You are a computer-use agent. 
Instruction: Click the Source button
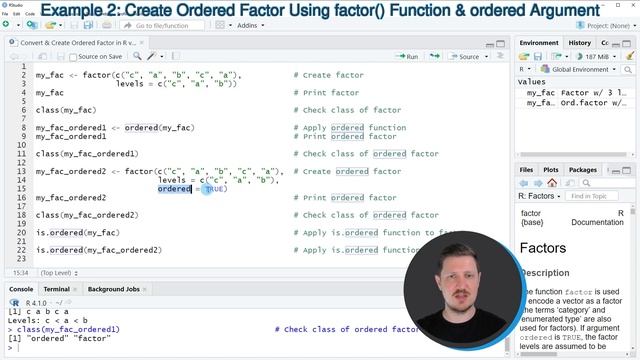(x=464, y=56)
